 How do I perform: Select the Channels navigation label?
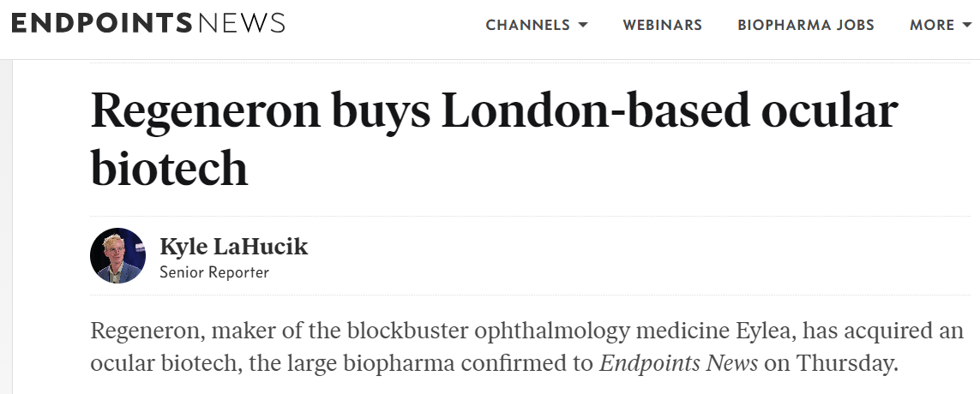pyautogui.click(x=527, y=25)
